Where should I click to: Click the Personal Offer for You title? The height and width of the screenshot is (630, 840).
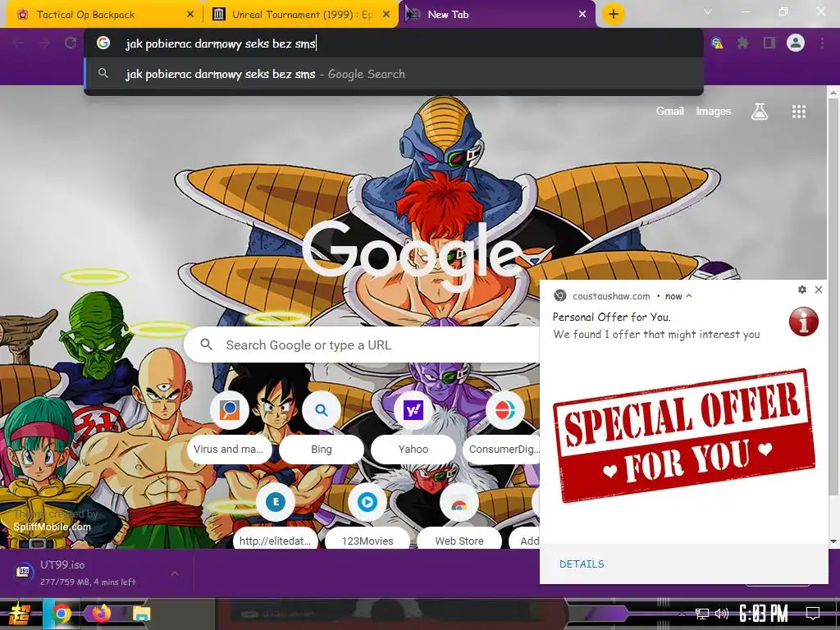point(611,317)
